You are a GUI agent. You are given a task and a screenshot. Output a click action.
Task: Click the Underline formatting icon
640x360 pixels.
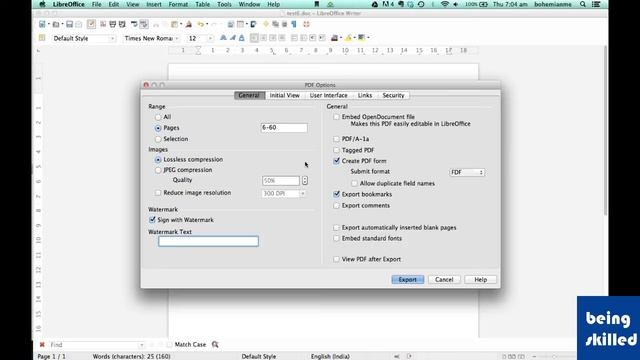(242, 38)
